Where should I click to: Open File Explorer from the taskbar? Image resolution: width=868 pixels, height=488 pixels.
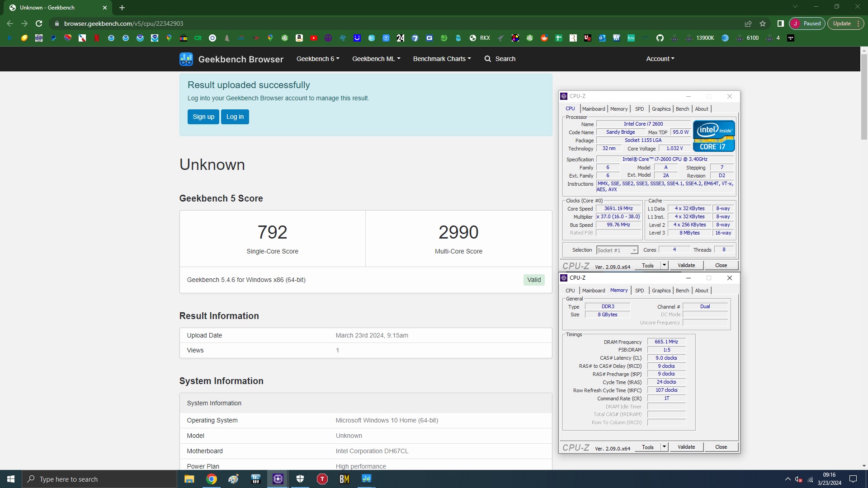click(189, 479)
